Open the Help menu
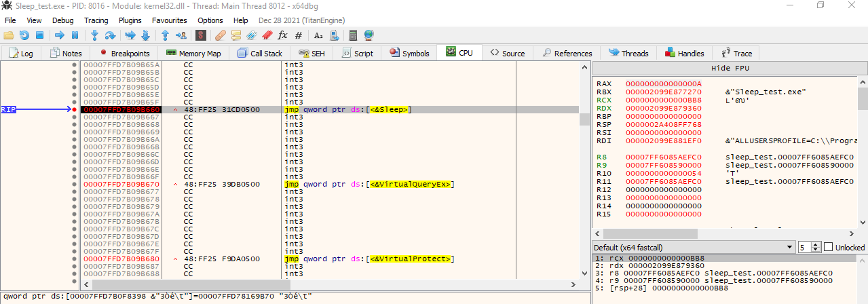Viewport: 868px width, 304px height. point(240,20)
